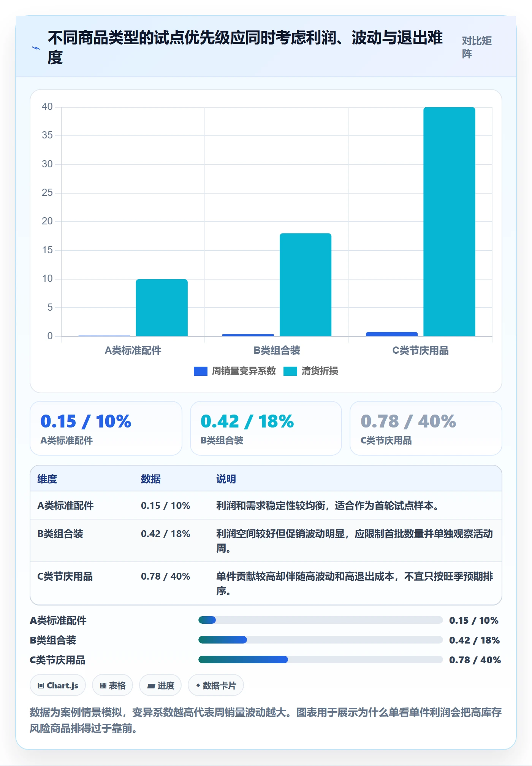The width and height of the screenshot is (532, 766).
Task: Click the A类标准配件 progress bar
Action: 321,620
